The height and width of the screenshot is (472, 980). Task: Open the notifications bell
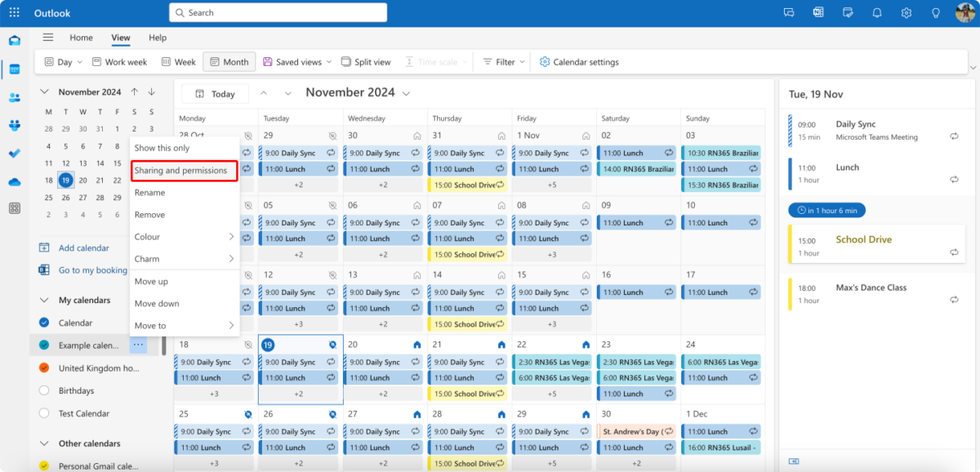click(x=876, y=12)
